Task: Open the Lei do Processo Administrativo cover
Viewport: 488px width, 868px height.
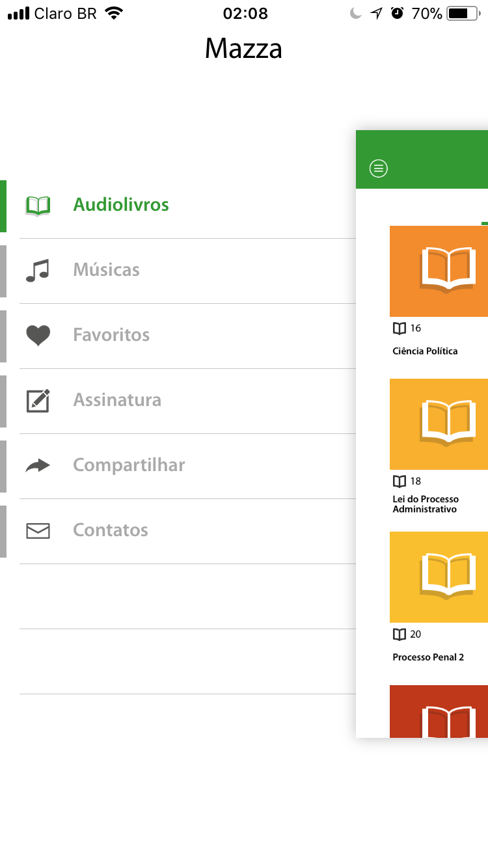Action: click(439, 424)
